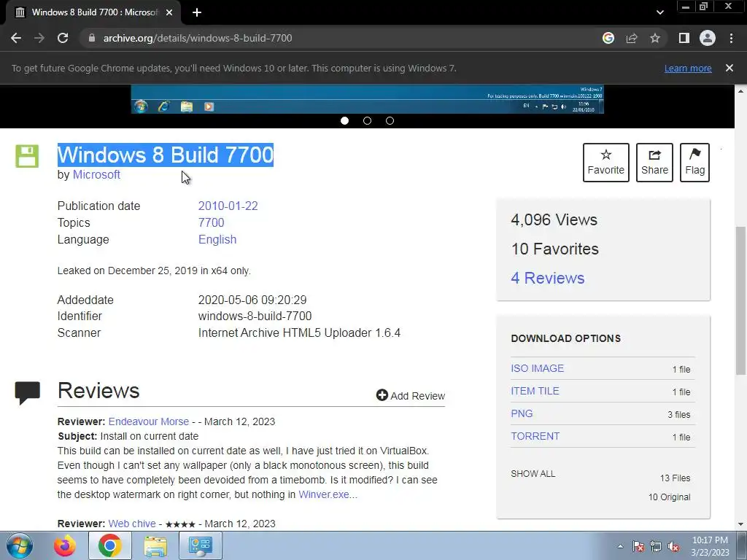747x560 pixels.
Task: Open the Winver.exe... link in review
Action: pyautogui.click(x=328, y=494)
